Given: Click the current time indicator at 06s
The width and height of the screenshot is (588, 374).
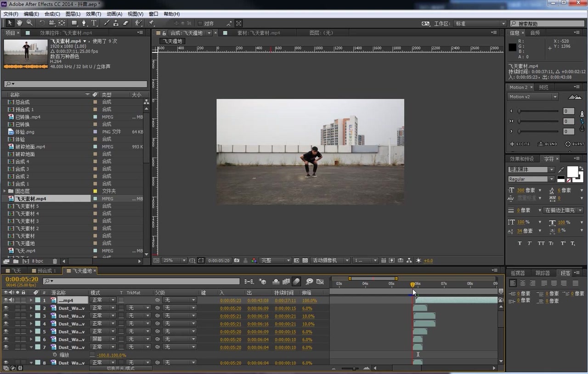Looking at the screenshot, I should [413, 284].
